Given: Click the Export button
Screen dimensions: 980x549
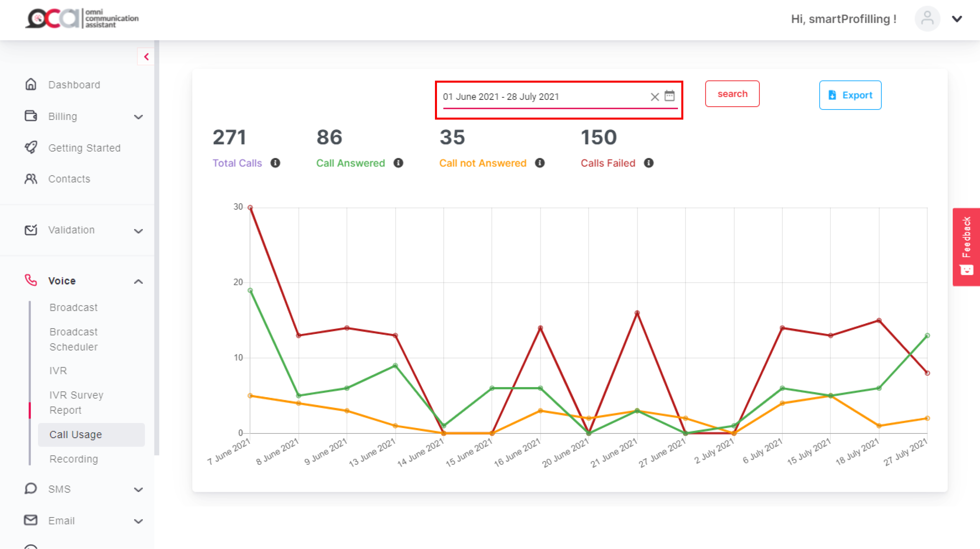Looking at the screenshot, I should (x=850, y=95).
